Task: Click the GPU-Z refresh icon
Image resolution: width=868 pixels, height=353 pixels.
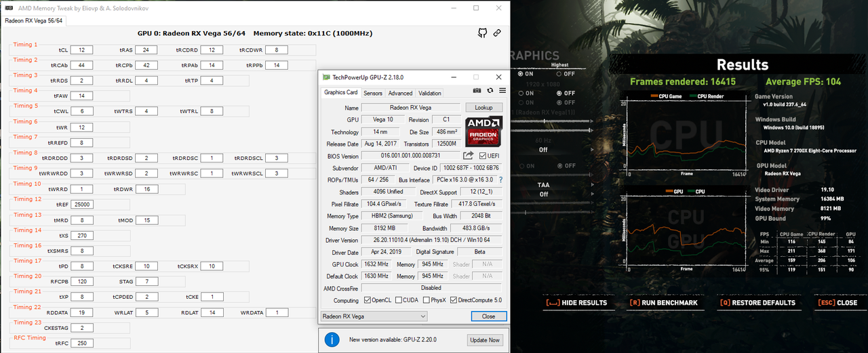Action: pyautogui.click(x=490, y=90)
